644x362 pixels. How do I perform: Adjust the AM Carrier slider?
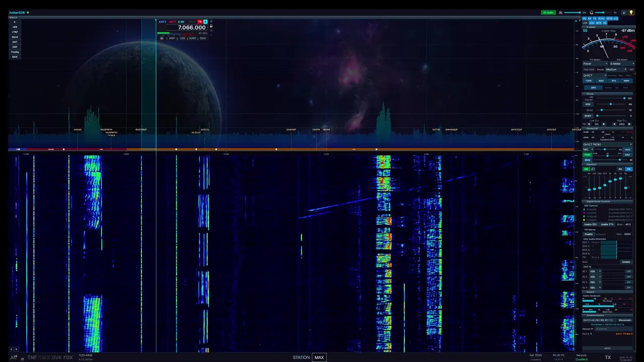(x=610, y=98)
